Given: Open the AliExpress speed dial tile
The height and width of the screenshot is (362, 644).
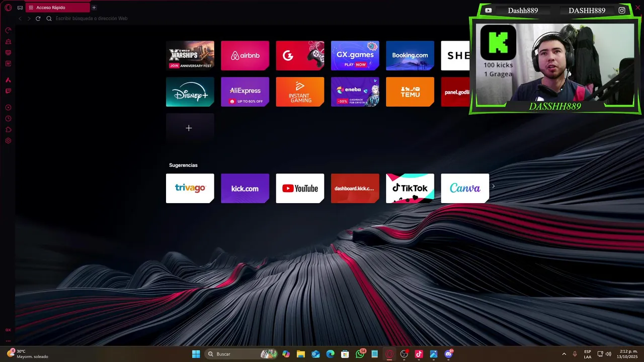Looking at the screenshot, I should pyautogui.click(x=245, y=92).
